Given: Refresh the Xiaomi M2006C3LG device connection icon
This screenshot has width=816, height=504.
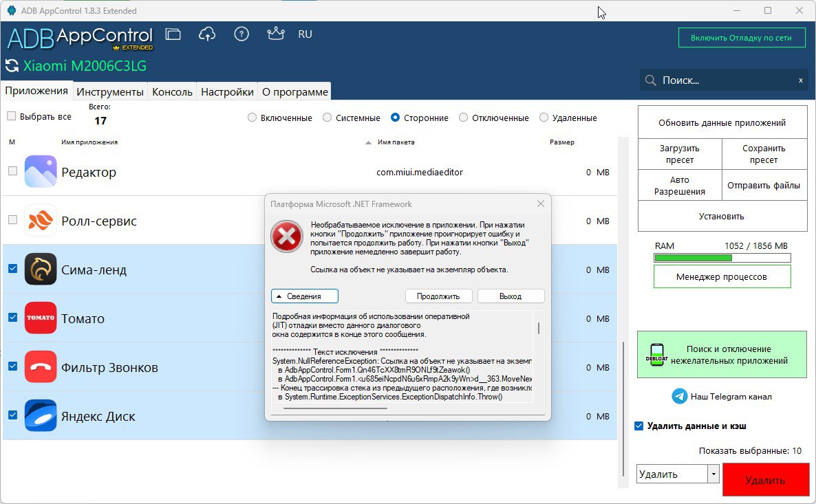Looking at the screenshot, I should click(x=12, y=66).
